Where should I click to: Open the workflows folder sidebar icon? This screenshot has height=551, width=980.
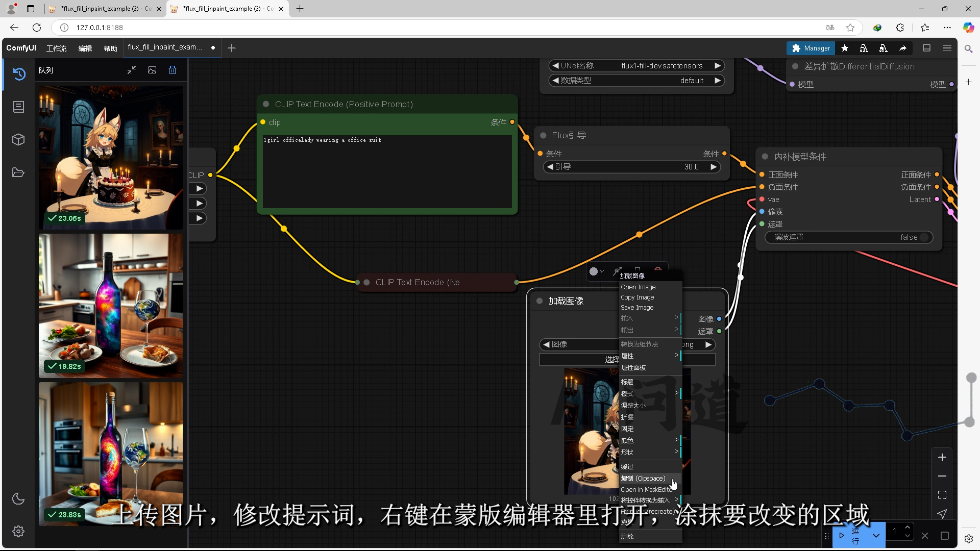click(x=18, y=172)
